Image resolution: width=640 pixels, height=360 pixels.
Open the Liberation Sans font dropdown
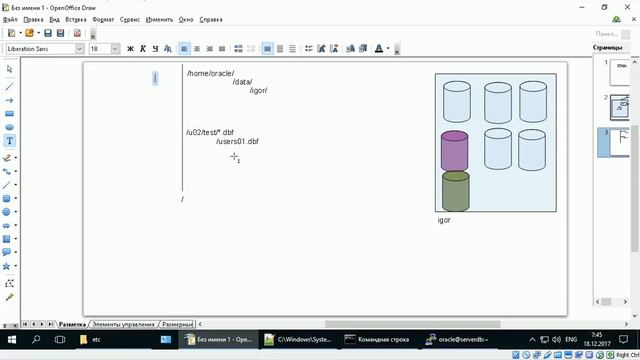pyautogui.click(x=79, y=49)
